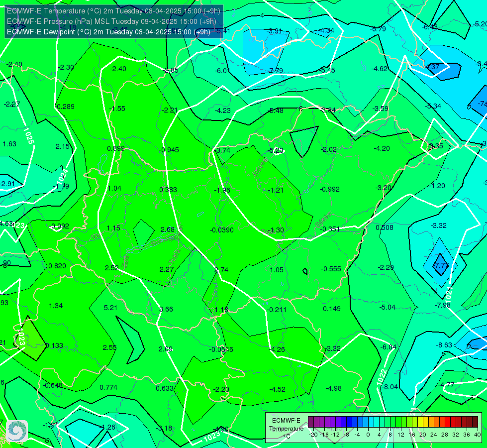
Task: Click the dew point value '-7.98'
Action: 442,305
